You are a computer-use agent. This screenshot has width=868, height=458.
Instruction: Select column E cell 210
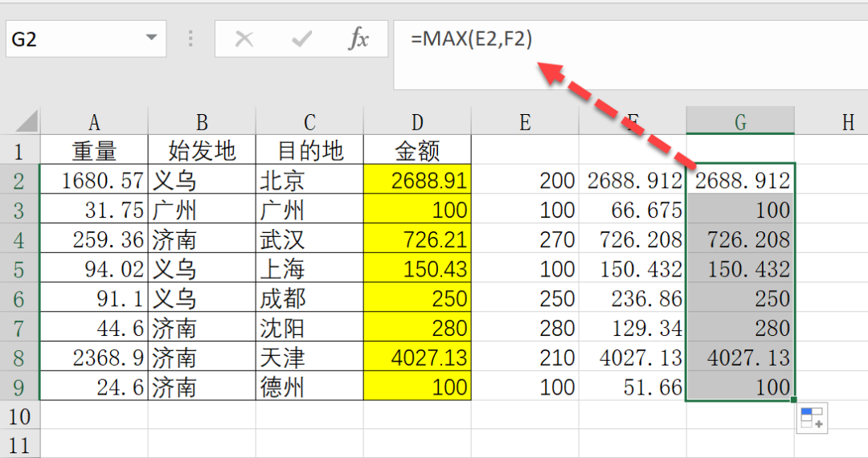coord(525,358)
